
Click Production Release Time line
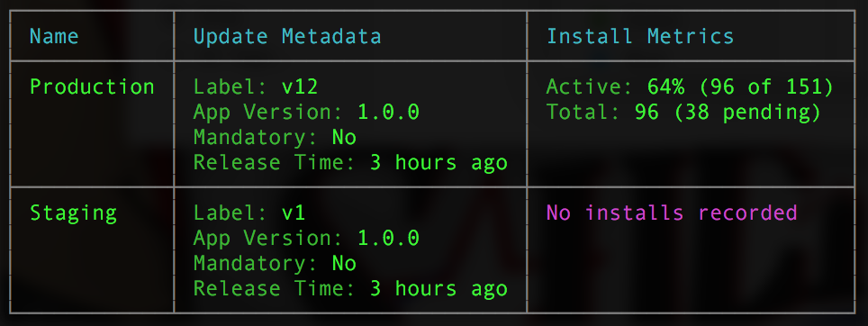tap(350, 163)
